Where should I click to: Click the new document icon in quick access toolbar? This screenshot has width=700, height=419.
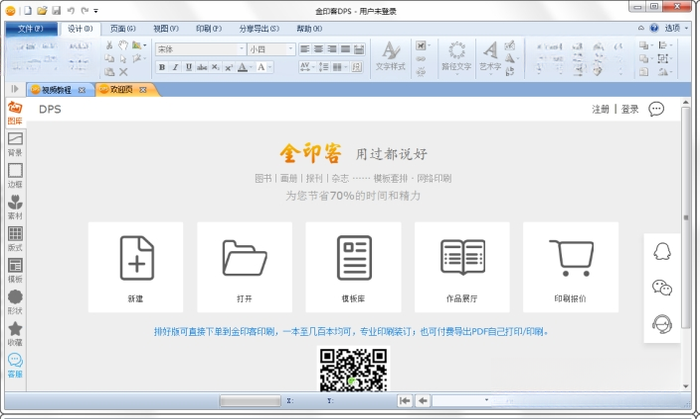[x=28, y=10]
